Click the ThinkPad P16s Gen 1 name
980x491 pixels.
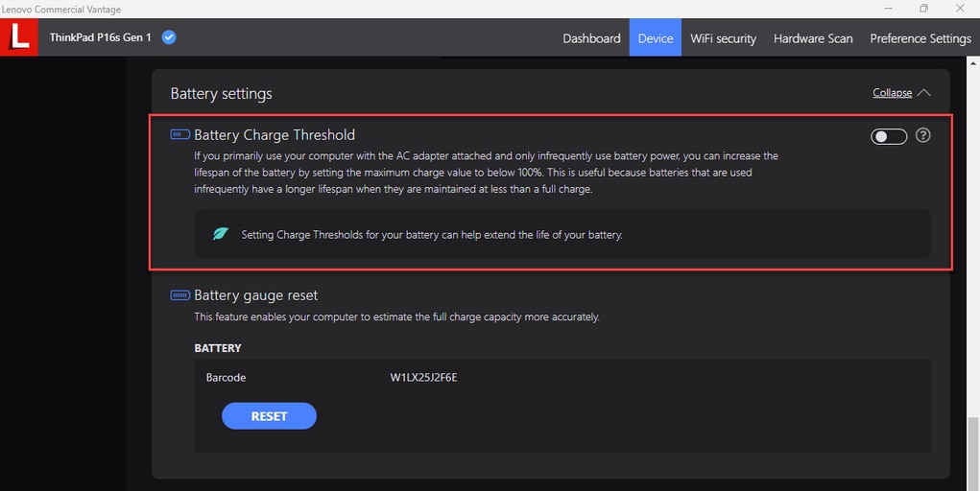101,37
